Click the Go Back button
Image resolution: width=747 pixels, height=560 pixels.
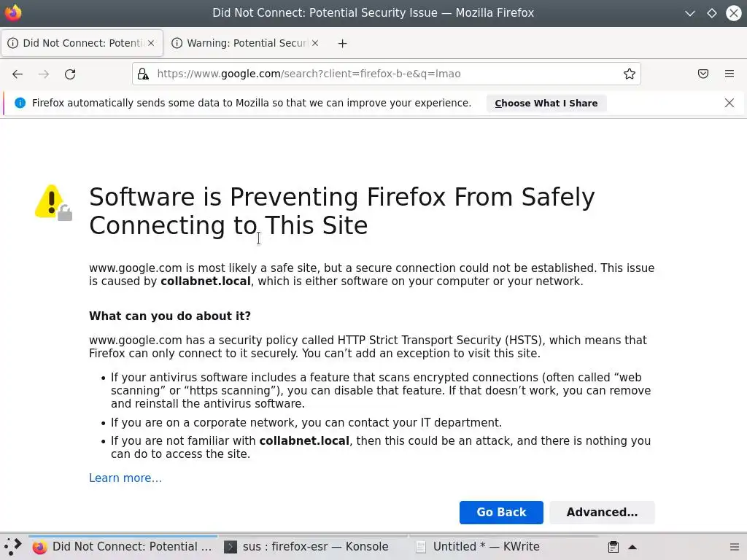[x=501, y=513]
